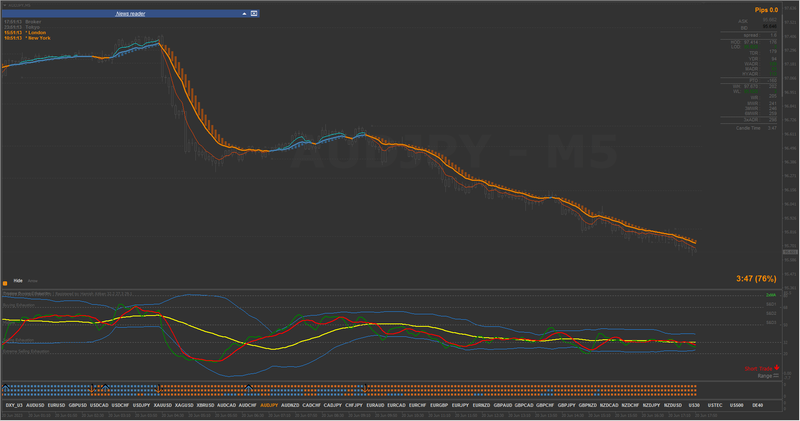Switch chart to AUDUSD symbol
This screenshot has height=421, width=800.
(35, 405)
